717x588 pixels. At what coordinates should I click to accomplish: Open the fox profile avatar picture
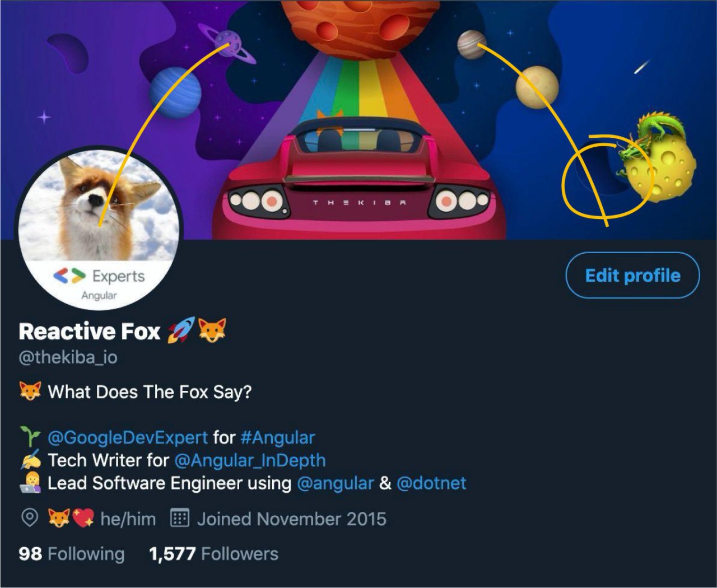pos(99,228)
